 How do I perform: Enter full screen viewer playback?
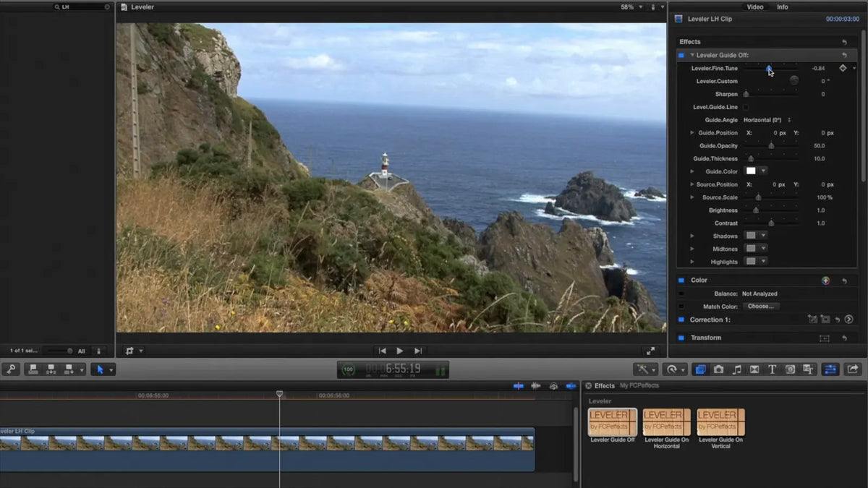click(x=650, y=351)
